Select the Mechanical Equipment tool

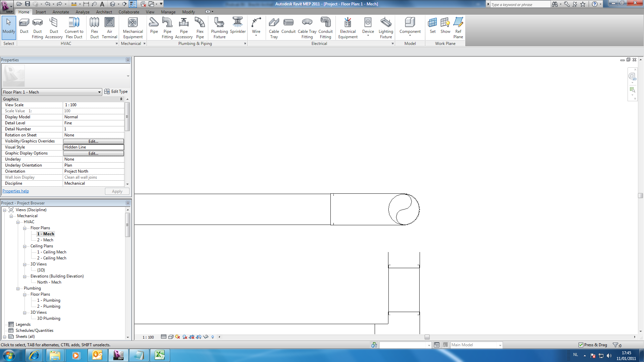133,27
